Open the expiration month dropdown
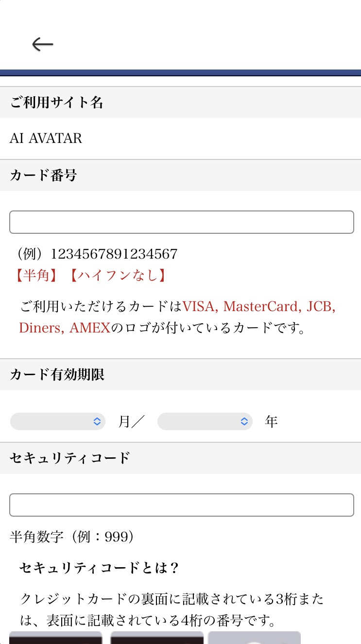Screen dimensions: 361x644 (x=58, y=421)
